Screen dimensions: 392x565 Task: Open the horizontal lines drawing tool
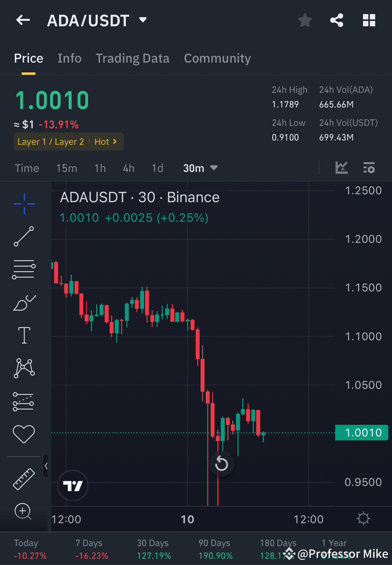pos(24,269)
